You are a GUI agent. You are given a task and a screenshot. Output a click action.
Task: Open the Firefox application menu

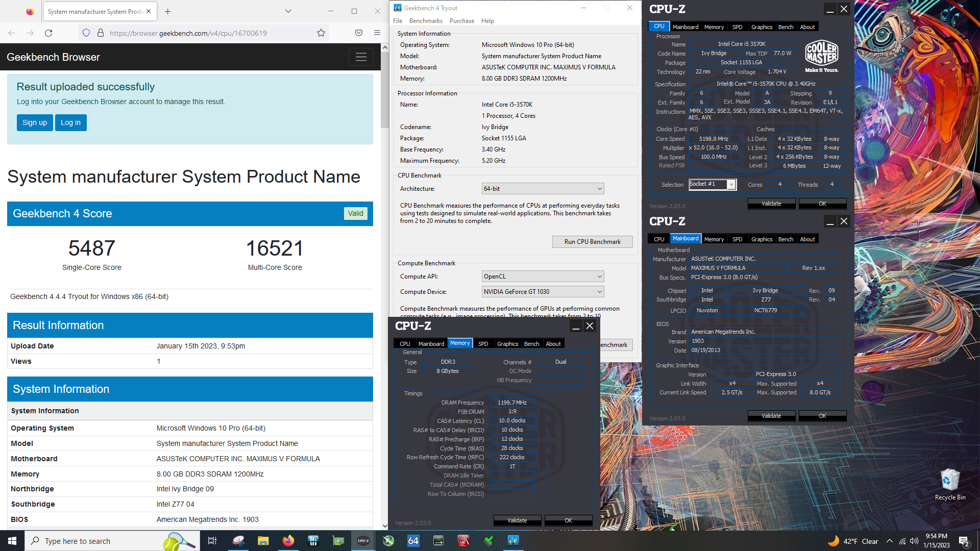pyautogui.click(x=377, y=33)
